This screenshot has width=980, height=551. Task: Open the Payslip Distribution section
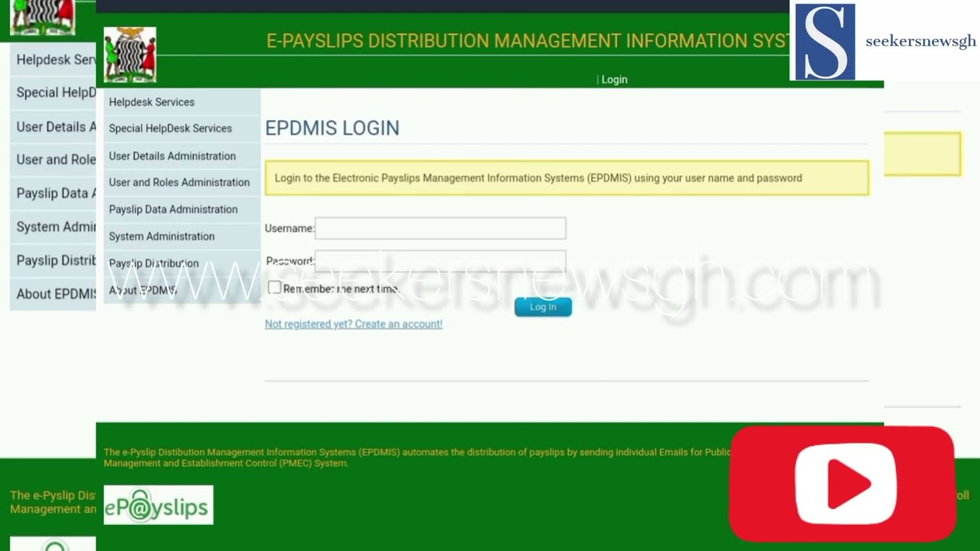coord(153,262)
